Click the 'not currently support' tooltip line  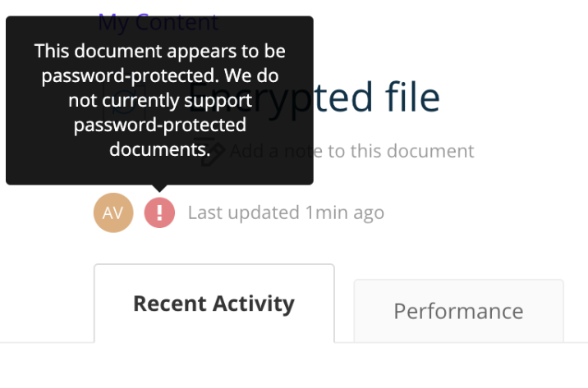[160, 100]
